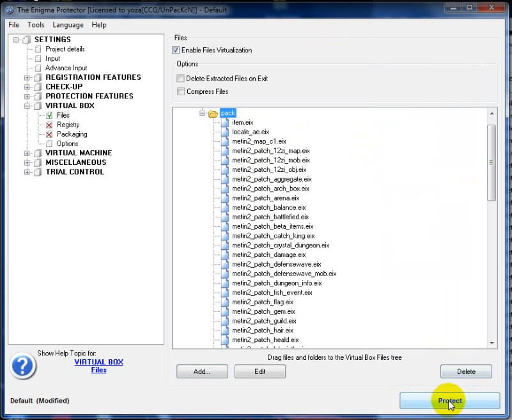The image size is (512, 420).
Task: Expand the TRIAL CONTROL node
Action: pos(27,172)
